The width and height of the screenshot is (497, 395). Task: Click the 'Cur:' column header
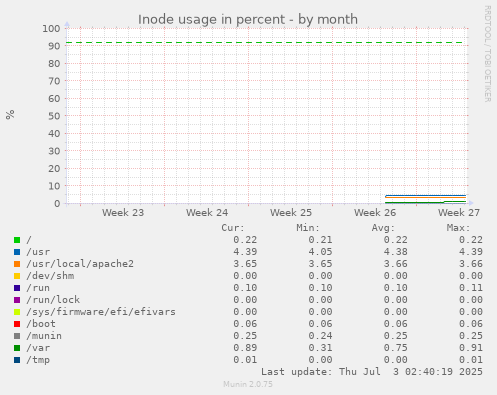[233, 228]
